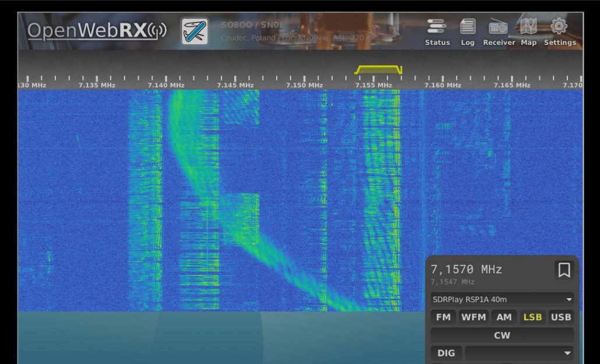Choose the AM mode button
This screenshot has width=600, height=364.
(x=504, y=317)
